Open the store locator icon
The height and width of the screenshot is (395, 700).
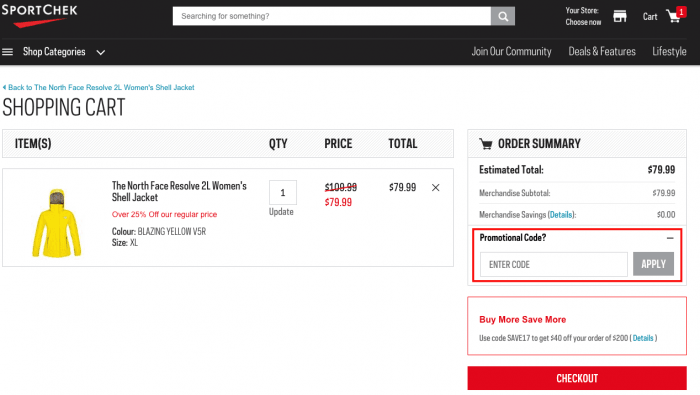click(x=620, y=17)
